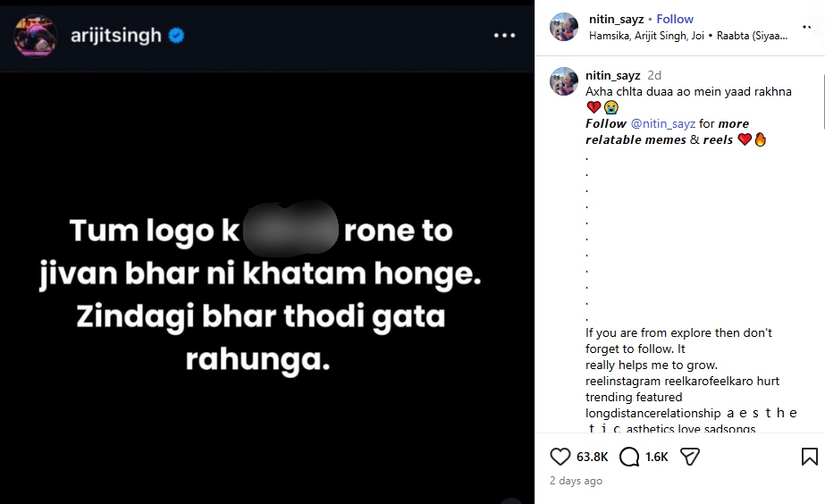825x504 pixels.
Task: Click nitin_sayz avatar in post header
Action: (564, 27)
